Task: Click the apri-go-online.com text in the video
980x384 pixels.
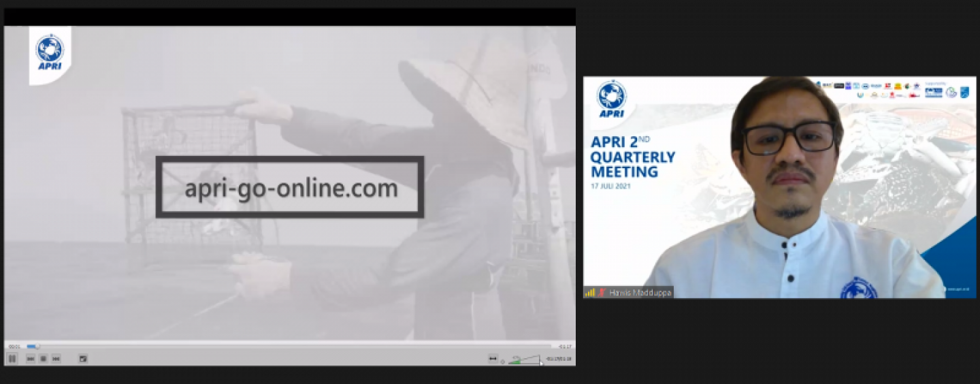Action: (291, 188)
